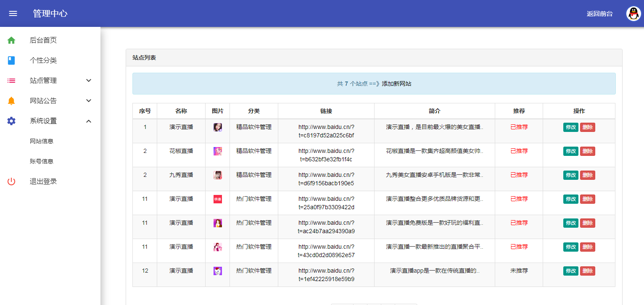This screenshot has width=644, height=305.
Task: Collapse the 系统设置 chevron
Action: pos(89,121)
